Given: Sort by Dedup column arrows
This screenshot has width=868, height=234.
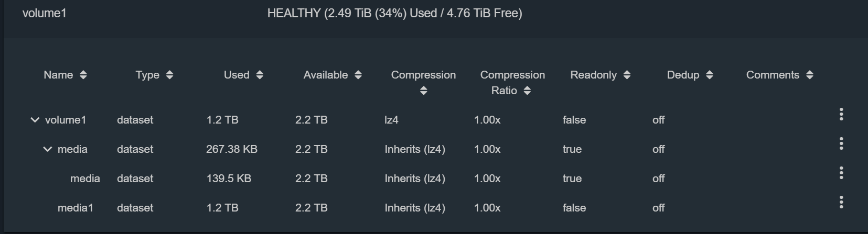Looking at the screenshot, I should coord(710,75).
